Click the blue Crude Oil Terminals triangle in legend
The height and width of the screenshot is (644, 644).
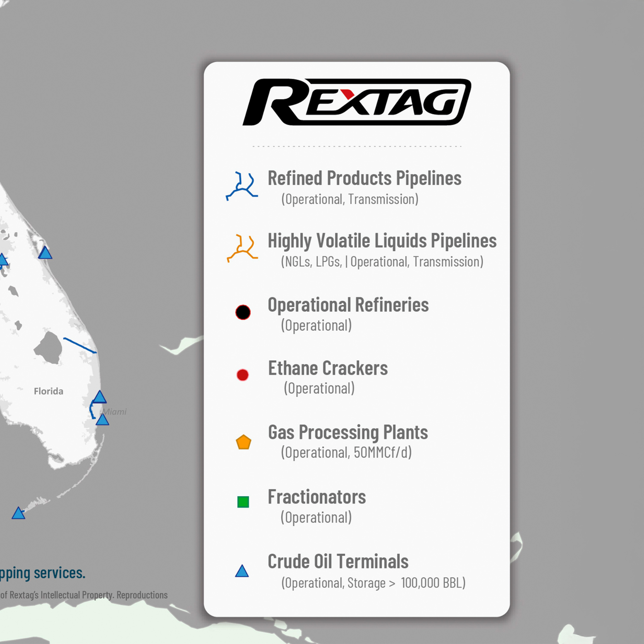pyautogui.click(x=242, y=571)
